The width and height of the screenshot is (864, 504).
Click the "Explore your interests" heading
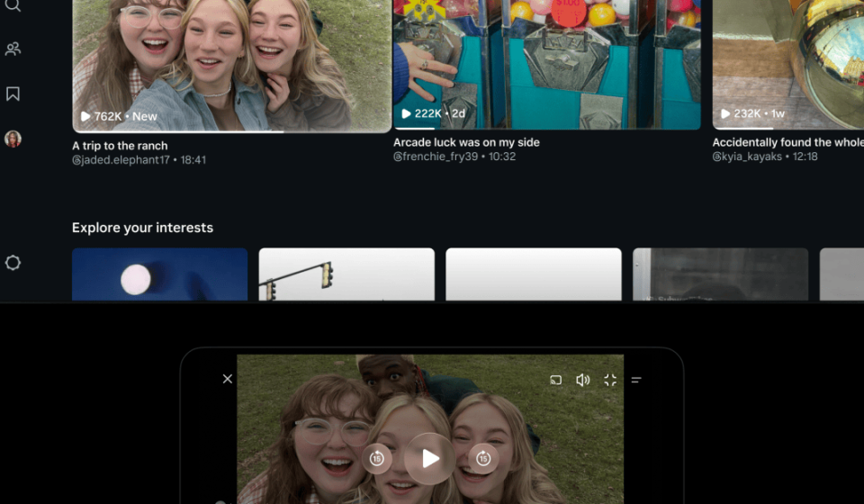142,228
